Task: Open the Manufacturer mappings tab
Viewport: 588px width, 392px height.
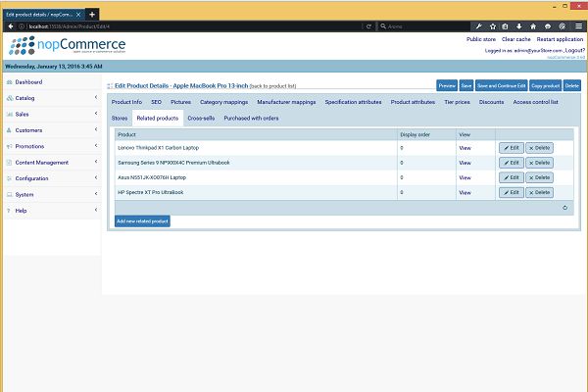Action: pyautogui.click(x=286, y=102)
